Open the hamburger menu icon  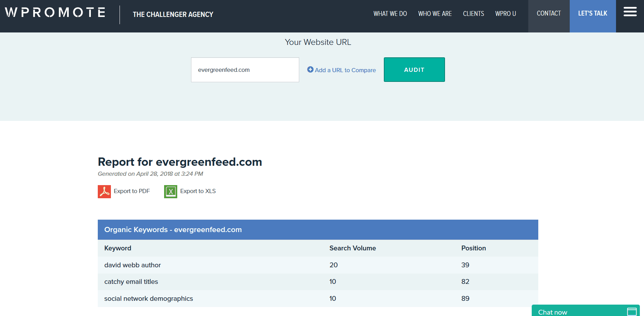630,12
